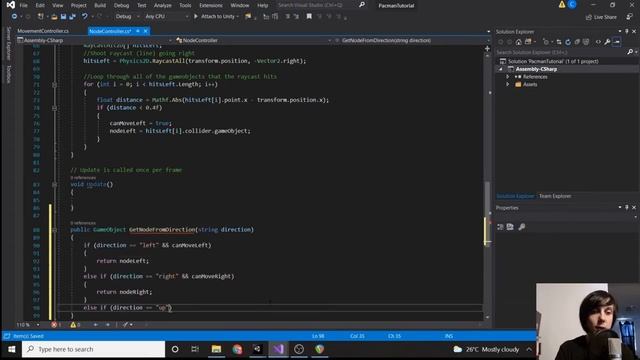The image size is (640, 360).
Task: Select the Solution 'PacmanTutorial' row
Action: click(567, 61)
